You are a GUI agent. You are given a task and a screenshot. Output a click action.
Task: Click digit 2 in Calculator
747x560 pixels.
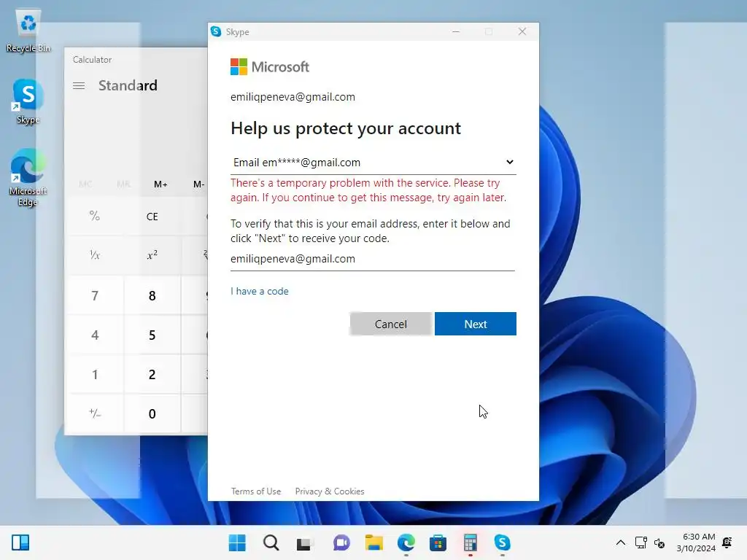point(152,374)
